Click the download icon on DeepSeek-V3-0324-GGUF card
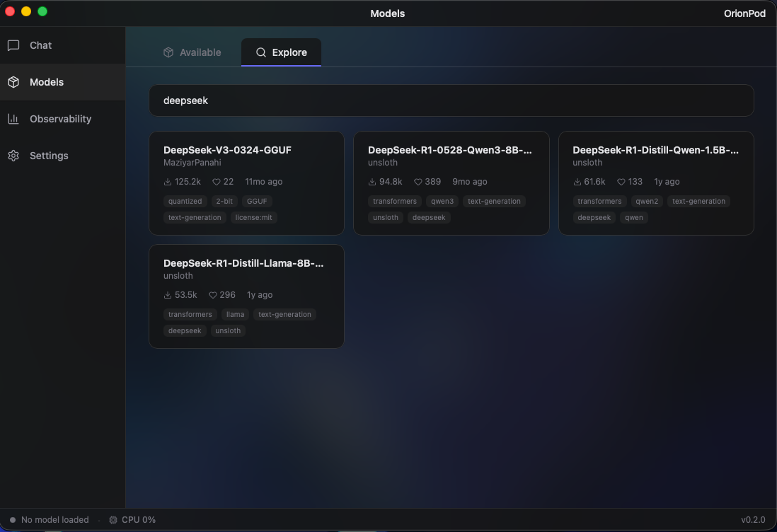 (x=167, y=181)
